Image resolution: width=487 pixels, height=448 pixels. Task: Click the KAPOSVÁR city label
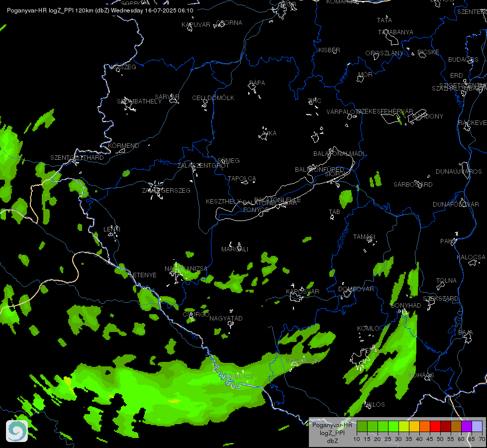(x=302, y=292)
